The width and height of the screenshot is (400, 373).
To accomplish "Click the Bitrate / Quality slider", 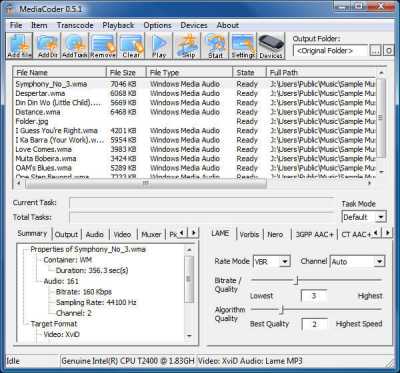I will click(x=316, y=281).
